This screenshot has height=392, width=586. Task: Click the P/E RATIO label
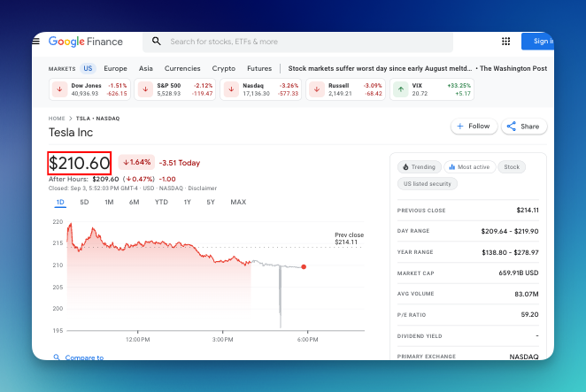412,315
